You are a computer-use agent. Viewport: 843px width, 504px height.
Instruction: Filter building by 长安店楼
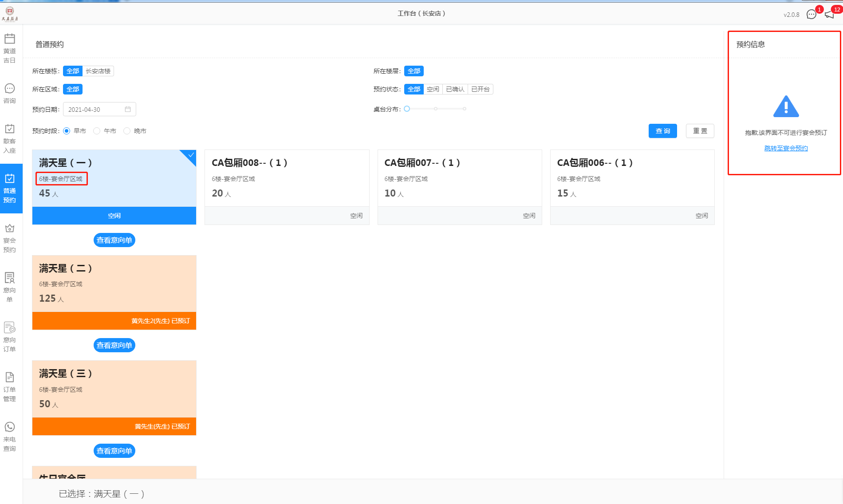coord(98,71)
